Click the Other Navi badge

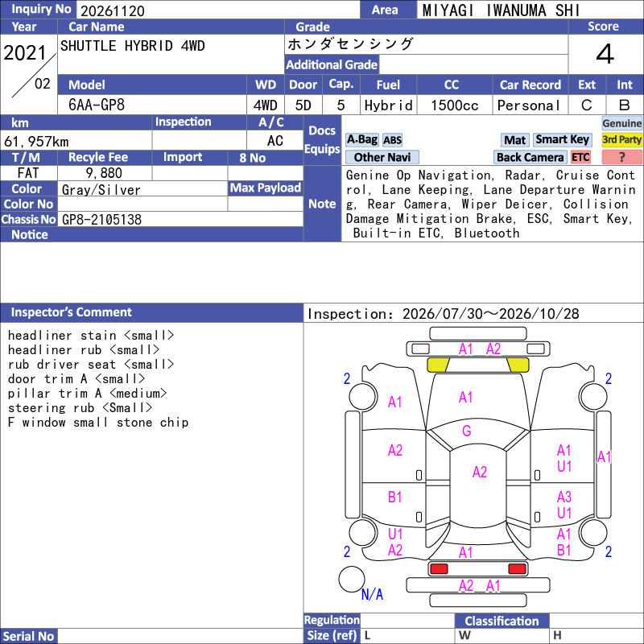tap(382, 157)
